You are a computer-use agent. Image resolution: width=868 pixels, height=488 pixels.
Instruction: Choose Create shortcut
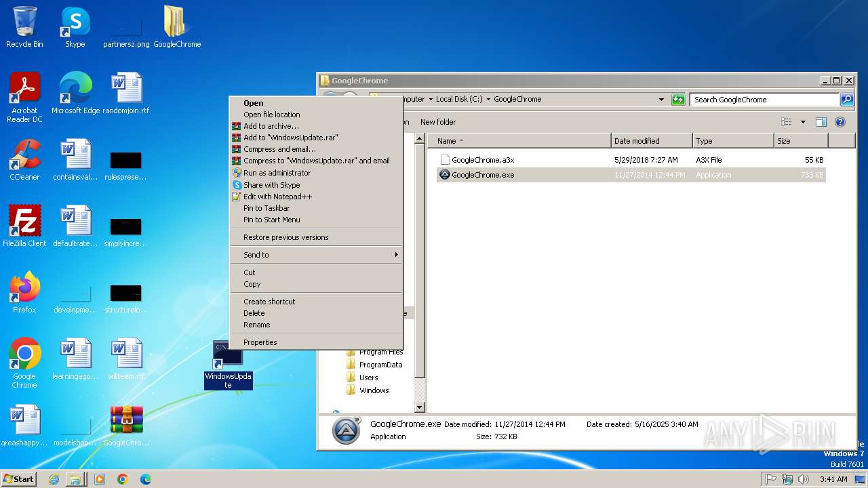tap(316, 302)
